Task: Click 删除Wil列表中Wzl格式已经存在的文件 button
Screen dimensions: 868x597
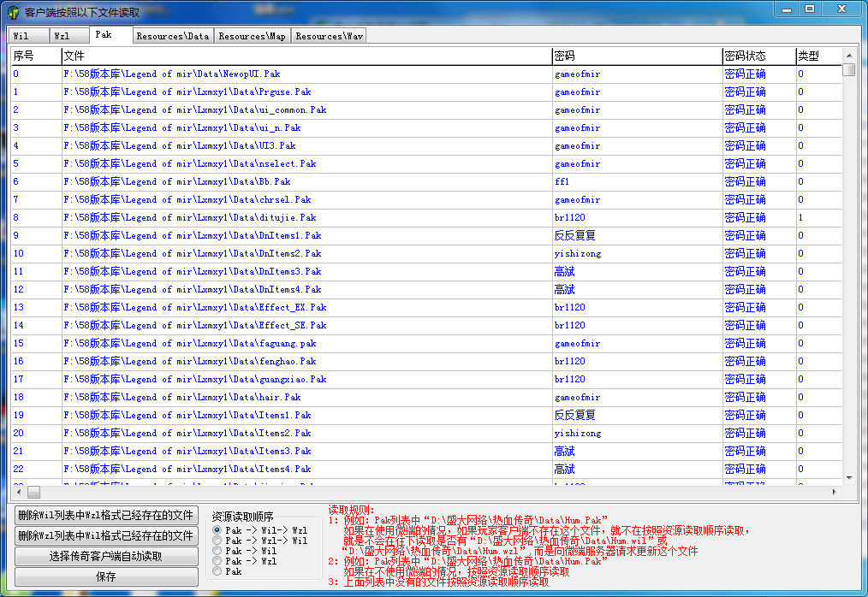Action: pos(106,515)
